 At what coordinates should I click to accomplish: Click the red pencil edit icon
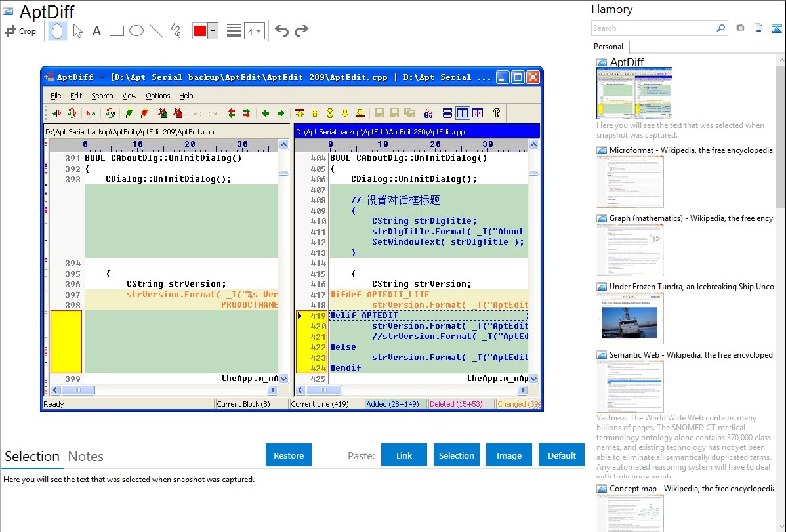tap(144, 113)
